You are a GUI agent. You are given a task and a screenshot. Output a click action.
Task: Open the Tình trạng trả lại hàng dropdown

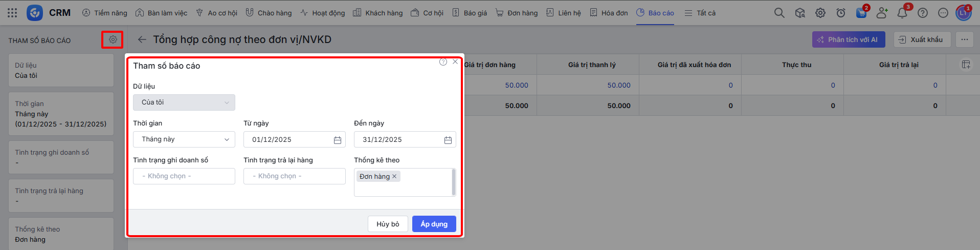tap(295, 176)
